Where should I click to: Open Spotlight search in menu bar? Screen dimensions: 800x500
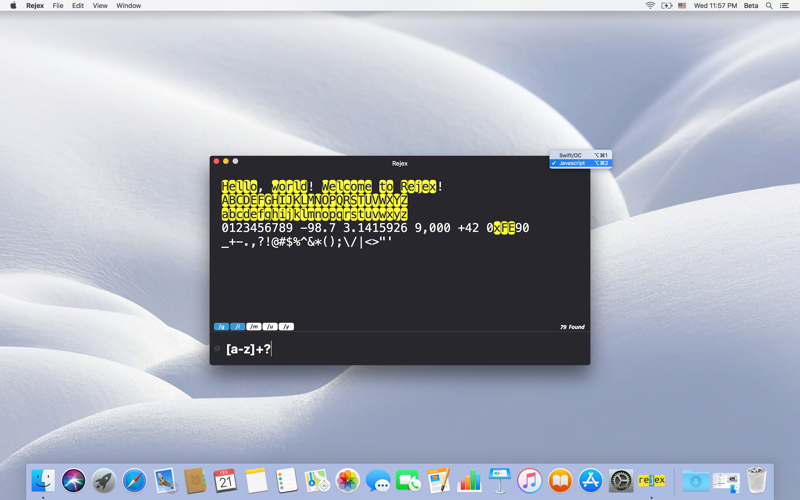[x=769, y=6]
